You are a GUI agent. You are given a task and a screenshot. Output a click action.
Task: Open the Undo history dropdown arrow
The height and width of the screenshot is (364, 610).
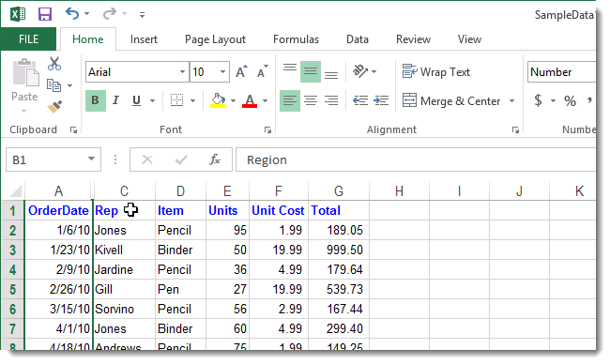pyautogui.click(x=86, y=14)
